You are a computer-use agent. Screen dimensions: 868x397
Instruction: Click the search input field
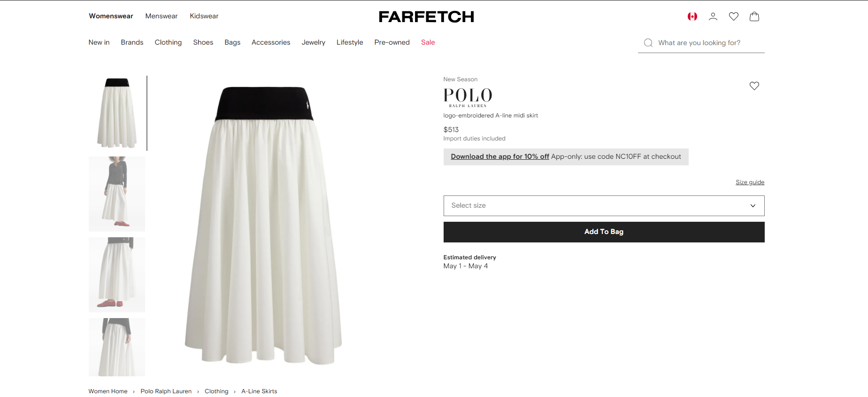pos(709,43)
